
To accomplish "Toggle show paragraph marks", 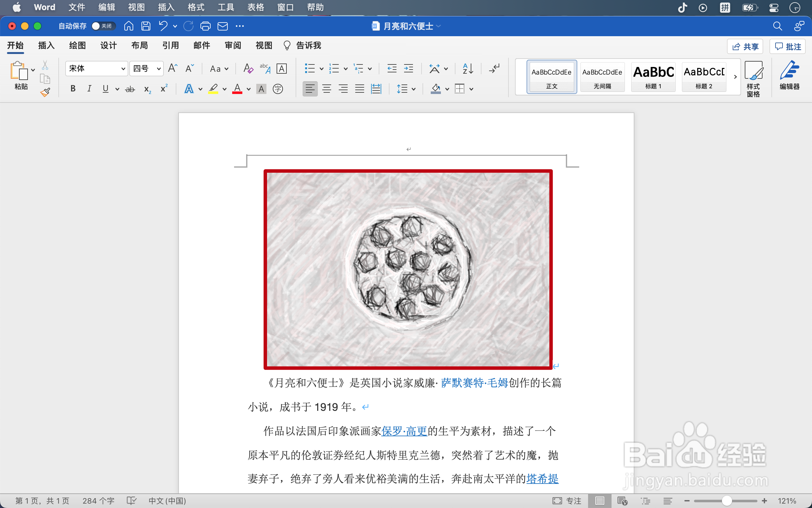I will [494, 69].
